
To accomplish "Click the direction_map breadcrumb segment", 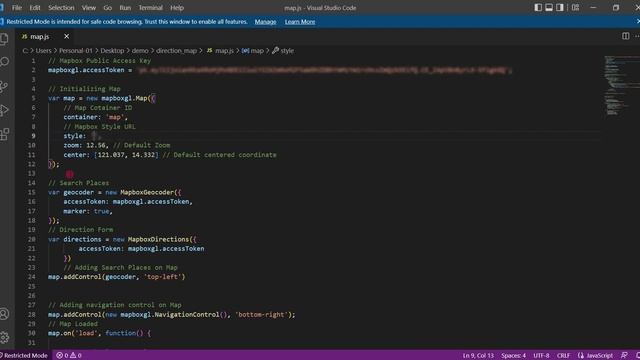I will pyautogui.click(x=176, y=51).
